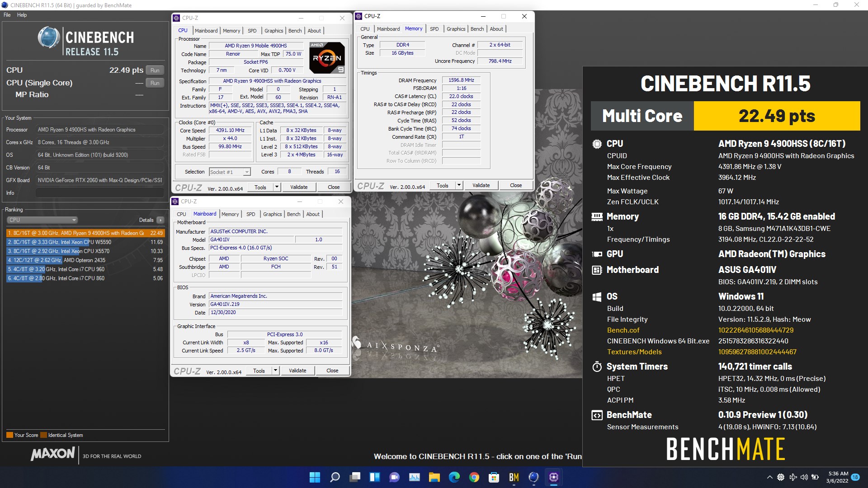Select ranking row Intel Core i7 CPU 860
The height and width of the screenshot is (488, 868).
85,278
